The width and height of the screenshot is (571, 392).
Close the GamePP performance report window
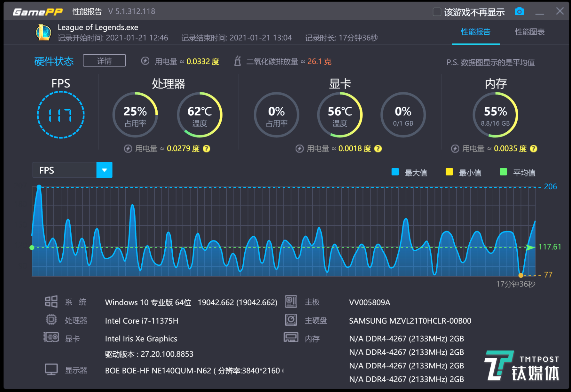tap(560, 11)
